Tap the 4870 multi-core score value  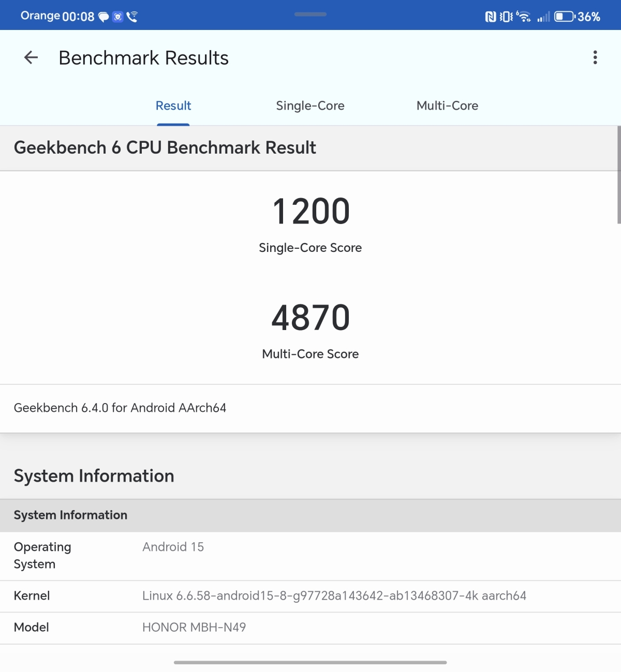click(x=311, y=317)
